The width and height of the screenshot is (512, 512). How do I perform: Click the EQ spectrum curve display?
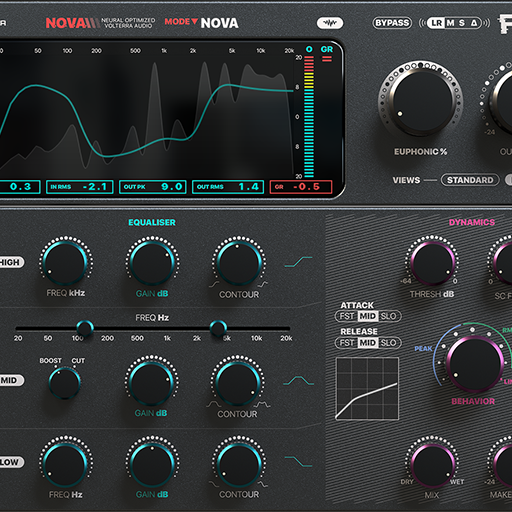click(147, 115)
